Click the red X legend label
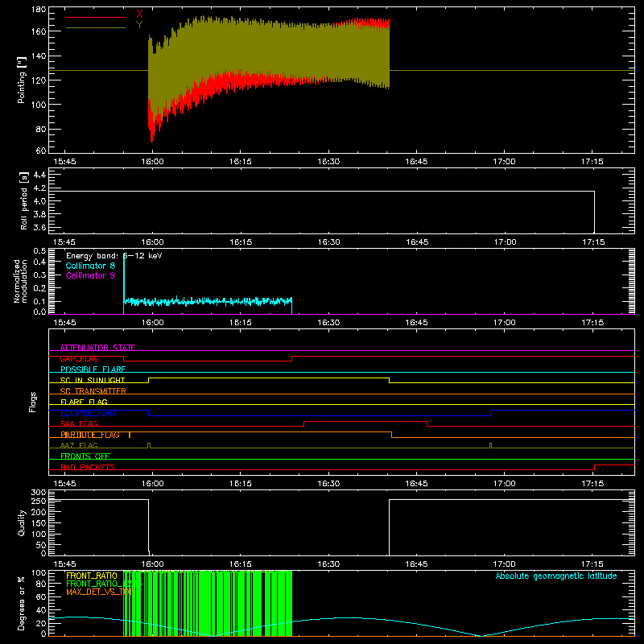 139,14
